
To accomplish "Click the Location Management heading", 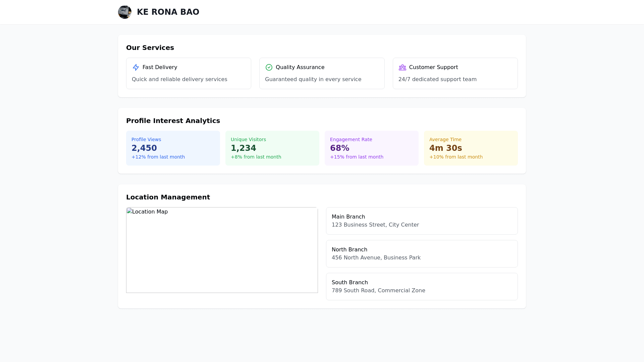I will 168,197.
